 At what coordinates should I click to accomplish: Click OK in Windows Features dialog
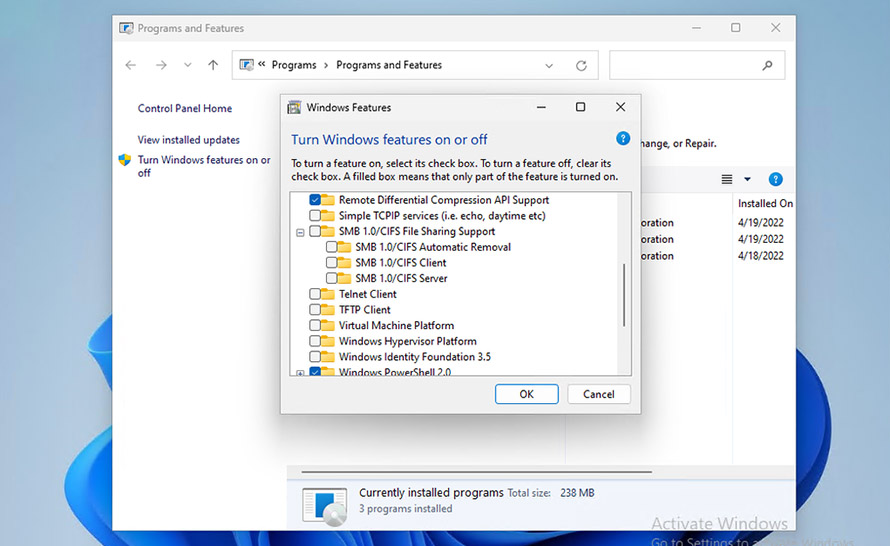[x=526, y=394]
